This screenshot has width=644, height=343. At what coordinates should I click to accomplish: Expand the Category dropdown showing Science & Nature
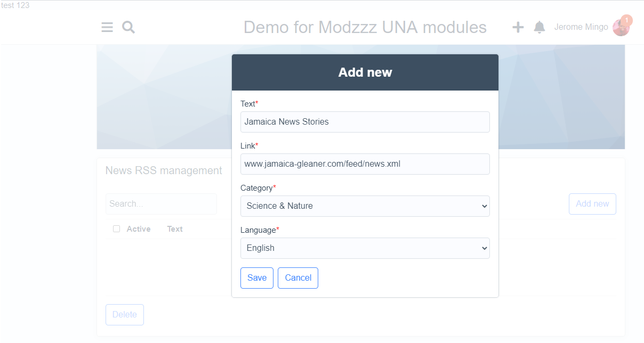(x=365, y=206)
